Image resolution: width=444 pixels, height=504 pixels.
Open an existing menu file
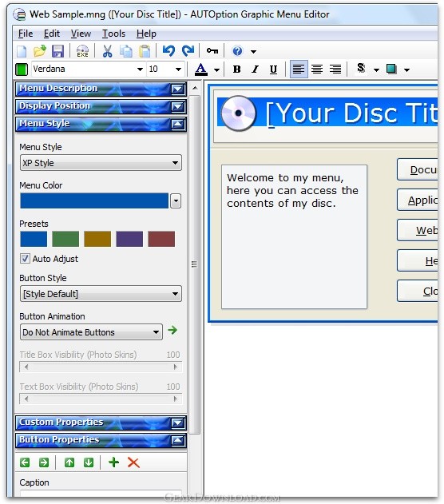click(x=39, y=51)
